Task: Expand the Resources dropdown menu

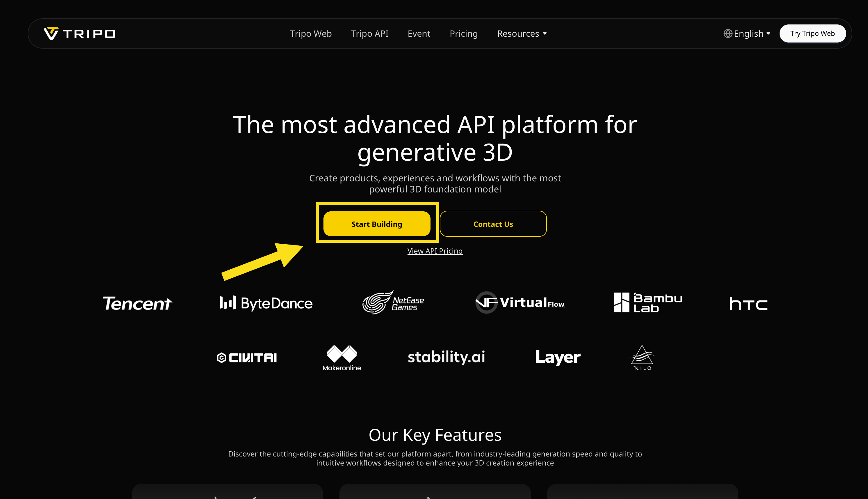Action: (522, 33)
